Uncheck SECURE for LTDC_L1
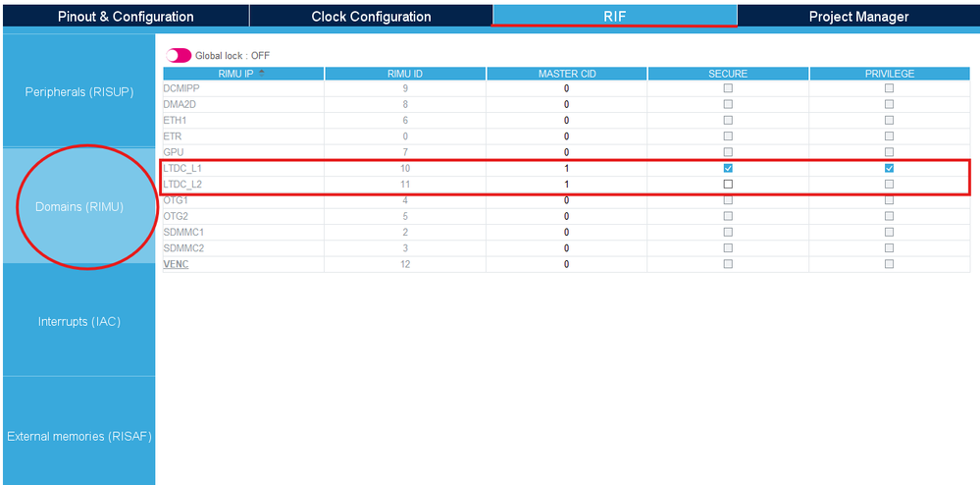 728,168
